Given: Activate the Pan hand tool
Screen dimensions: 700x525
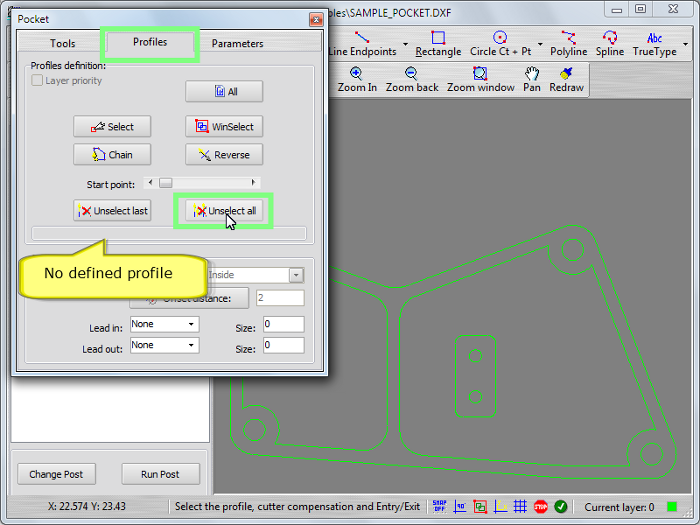Looking at the screenshot, I should [532, 80].
